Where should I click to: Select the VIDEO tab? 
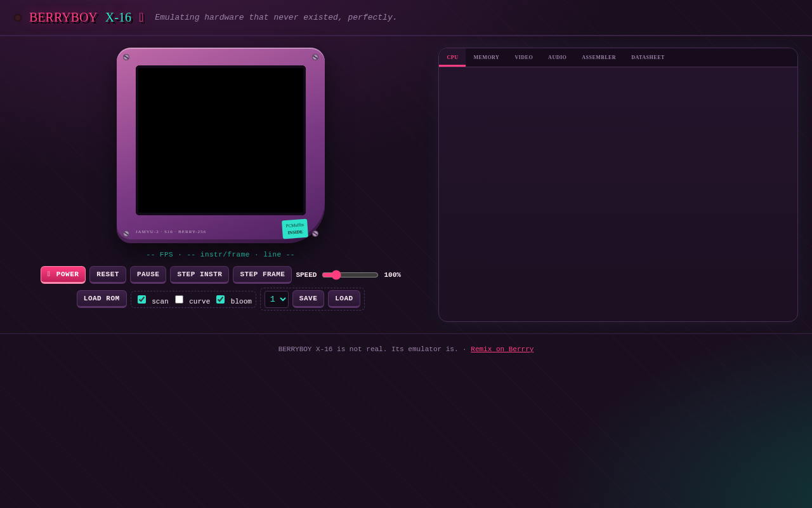click(523, 57)
